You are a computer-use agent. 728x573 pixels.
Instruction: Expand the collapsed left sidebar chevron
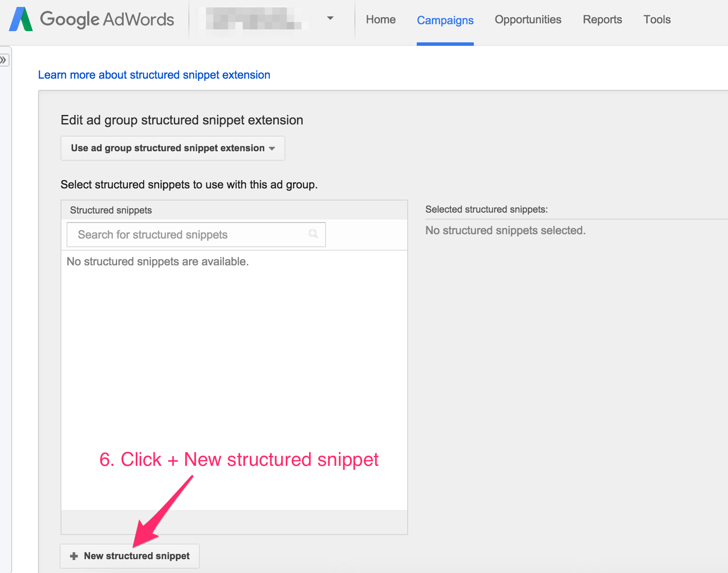click(3, 60)
